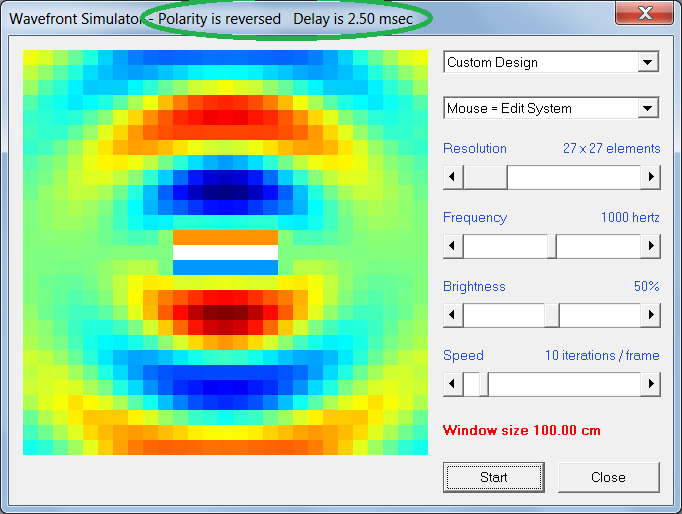Viewport: 682px width, 514px height.
Task: Click the 50% brightness value
Action: [x=647, y=286]
